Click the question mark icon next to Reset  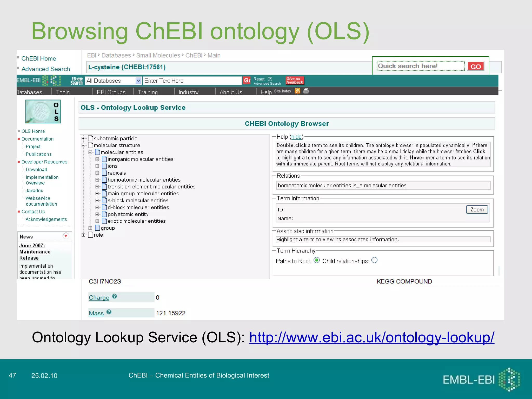tap(270, 79)
